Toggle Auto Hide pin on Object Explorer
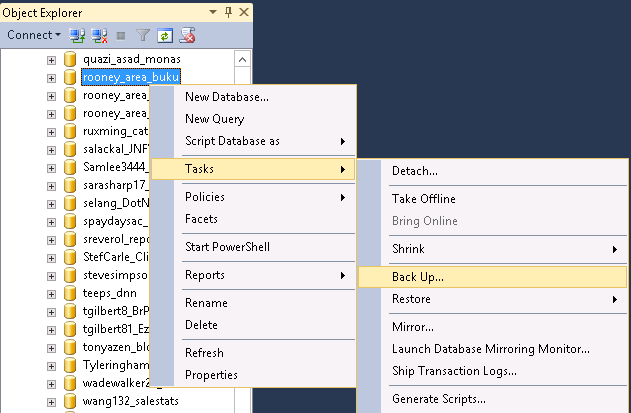 tap(228, 12)
